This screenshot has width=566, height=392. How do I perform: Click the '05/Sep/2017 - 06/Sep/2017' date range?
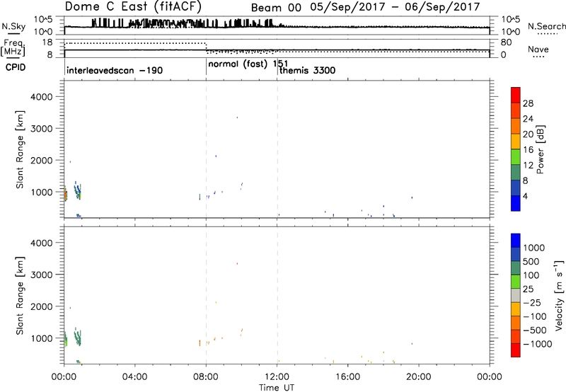[x=395, y=7]
